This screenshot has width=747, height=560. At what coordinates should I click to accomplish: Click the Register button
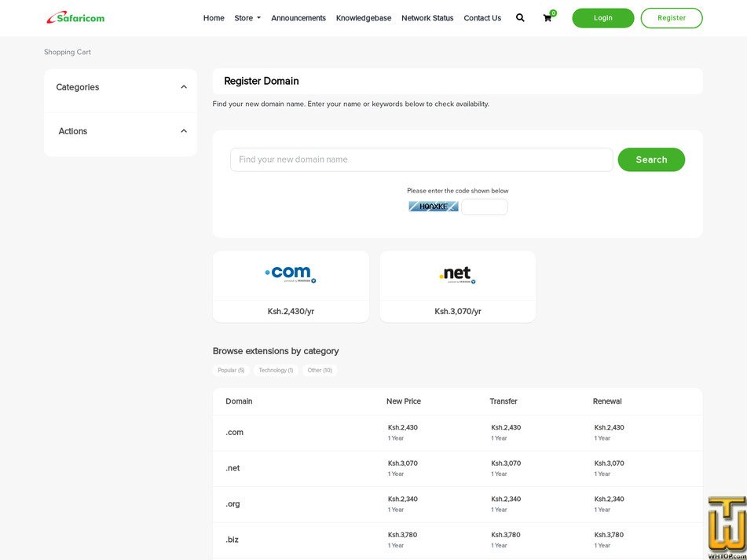(x=671, y=18)
